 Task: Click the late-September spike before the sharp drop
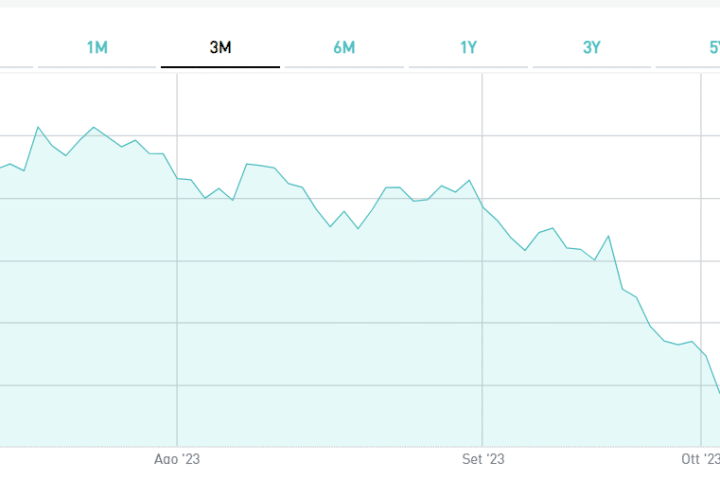tap(608, 236)
